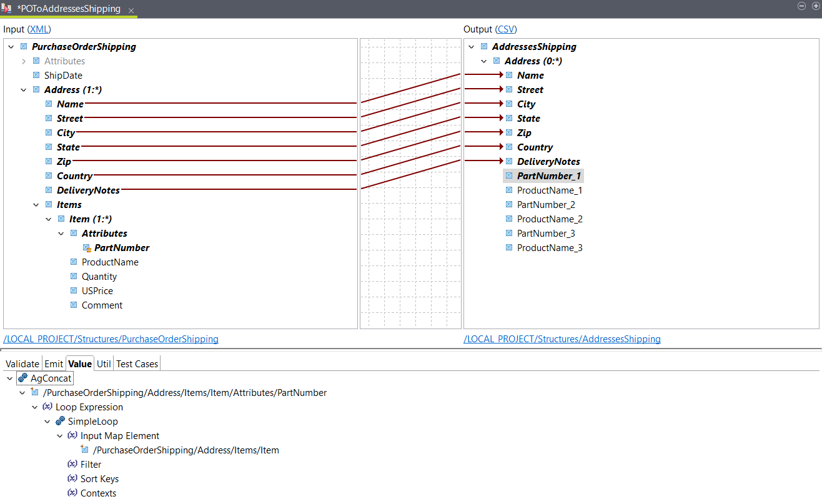Viewport: 822px width, 504px height.
Task: Collapse the Items node
Action: point(36,204)
